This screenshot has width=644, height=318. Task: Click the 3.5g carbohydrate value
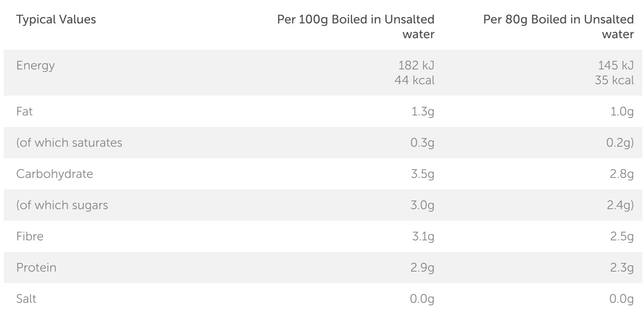coord(422,174)
